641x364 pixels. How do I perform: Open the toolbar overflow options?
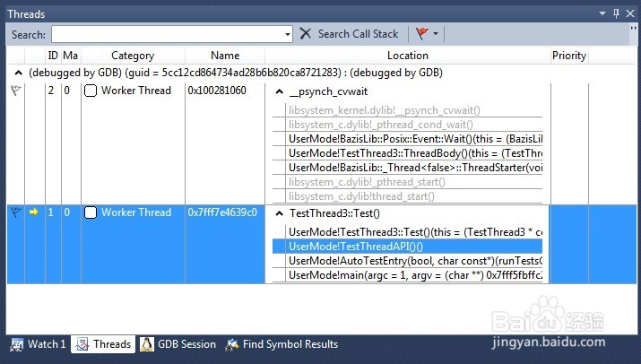point(633,28)
